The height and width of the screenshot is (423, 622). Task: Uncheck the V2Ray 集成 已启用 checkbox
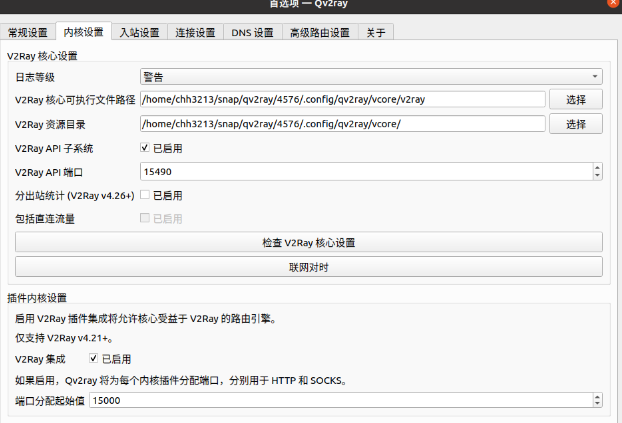(94, 358)
